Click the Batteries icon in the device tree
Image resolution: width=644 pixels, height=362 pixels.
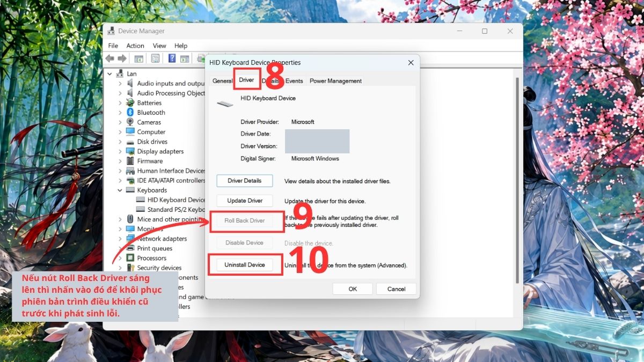pyautogui.click(x=130, y=103)
